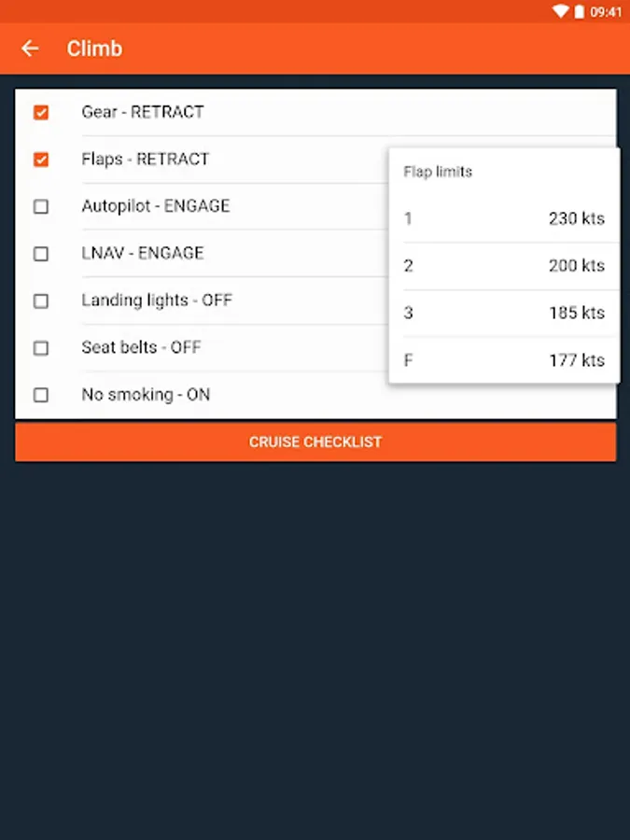The width and height of the screenshot is (630, 840).
Task: Click the 09:41 clock in status bar
Action: coord(606,12)
